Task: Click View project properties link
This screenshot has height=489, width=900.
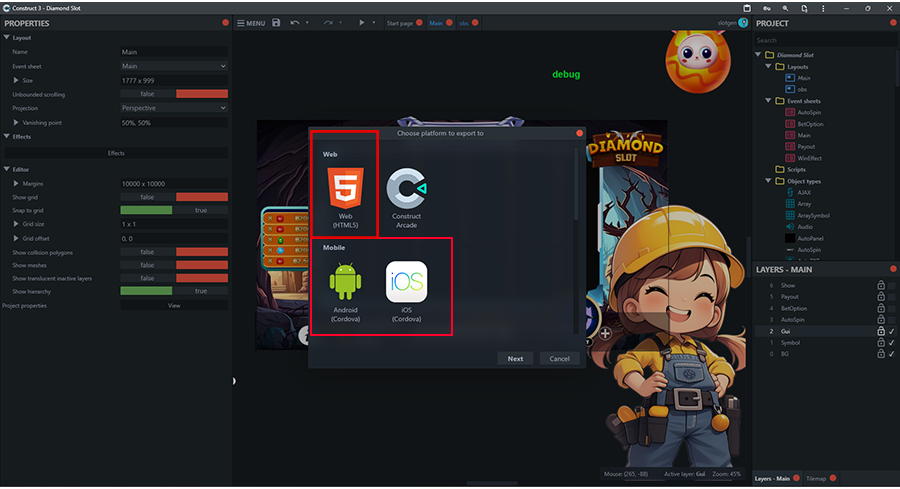Action: tap(174, 306)
